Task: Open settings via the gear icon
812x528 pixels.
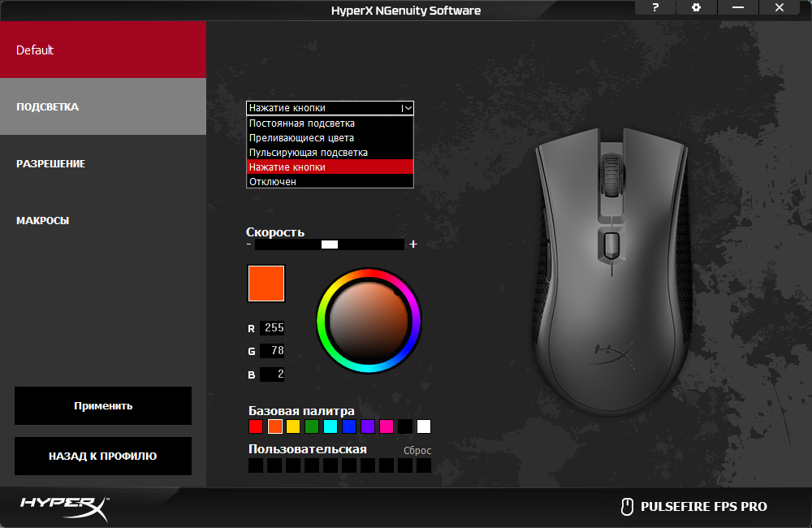Action: pos(696,7)
